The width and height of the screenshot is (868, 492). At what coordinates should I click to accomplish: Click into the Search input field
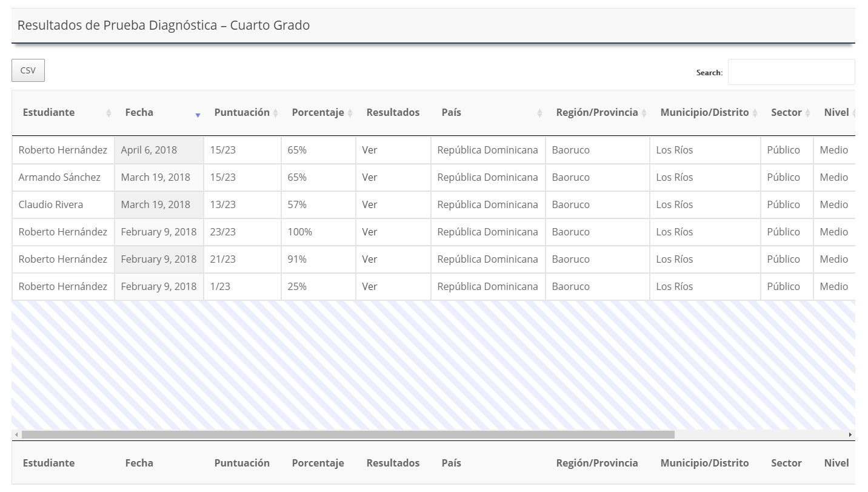click(791, 72)
